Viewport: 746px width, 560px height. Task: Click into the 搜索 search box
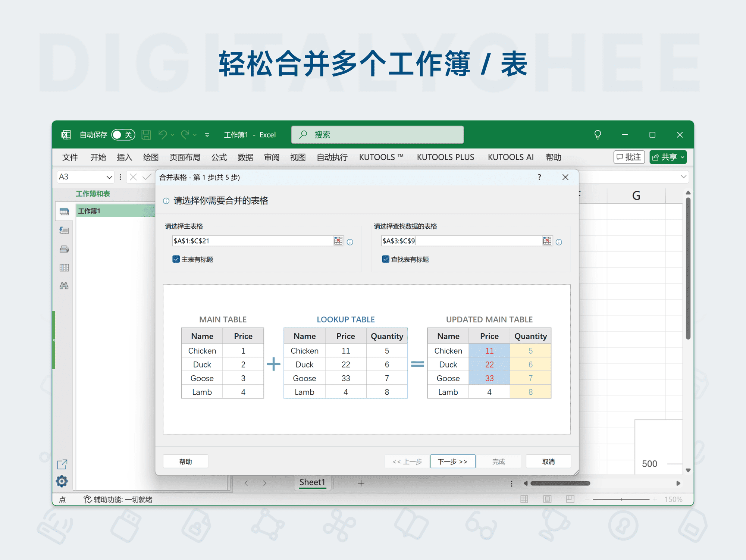(x=377, y=135)
